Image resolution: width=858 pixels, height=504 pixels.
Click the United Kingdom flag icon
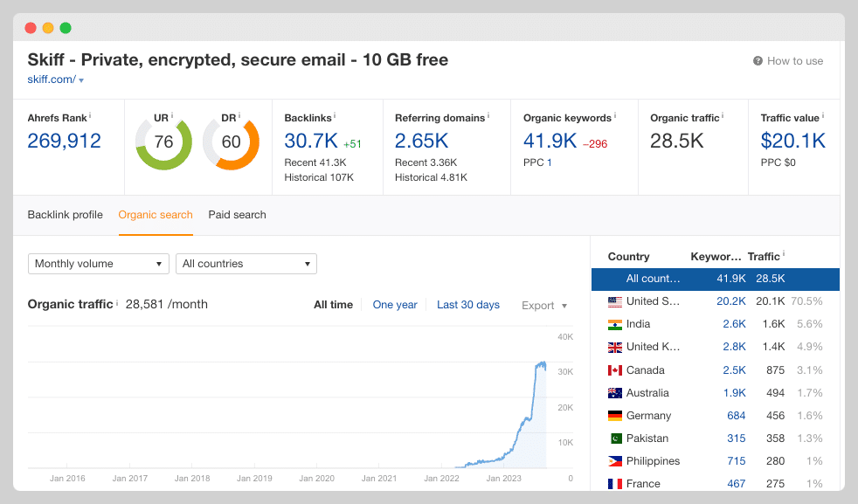615,347
